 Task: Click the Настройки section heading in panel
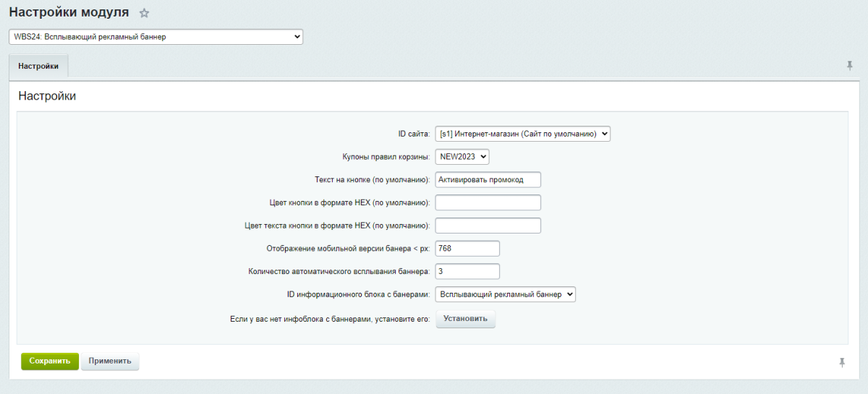tap(47, 96)
